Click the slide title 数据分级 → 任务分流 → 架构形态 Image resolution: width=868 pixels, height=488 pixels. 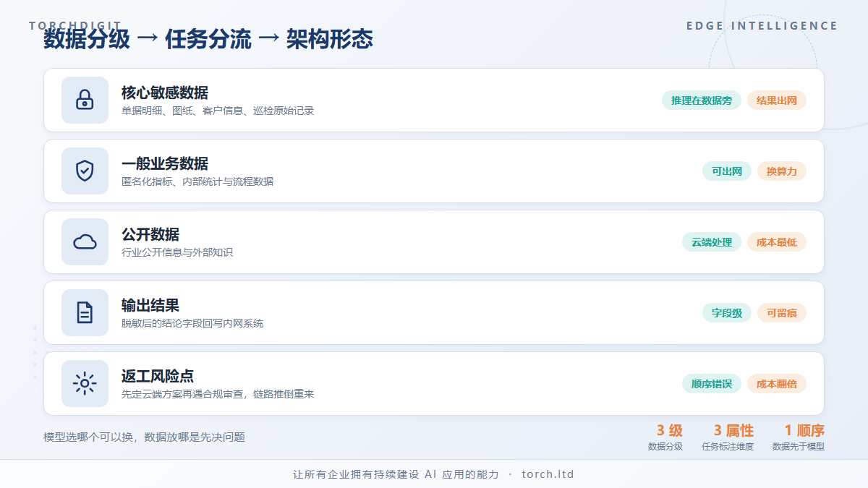(x=208, y=38)
